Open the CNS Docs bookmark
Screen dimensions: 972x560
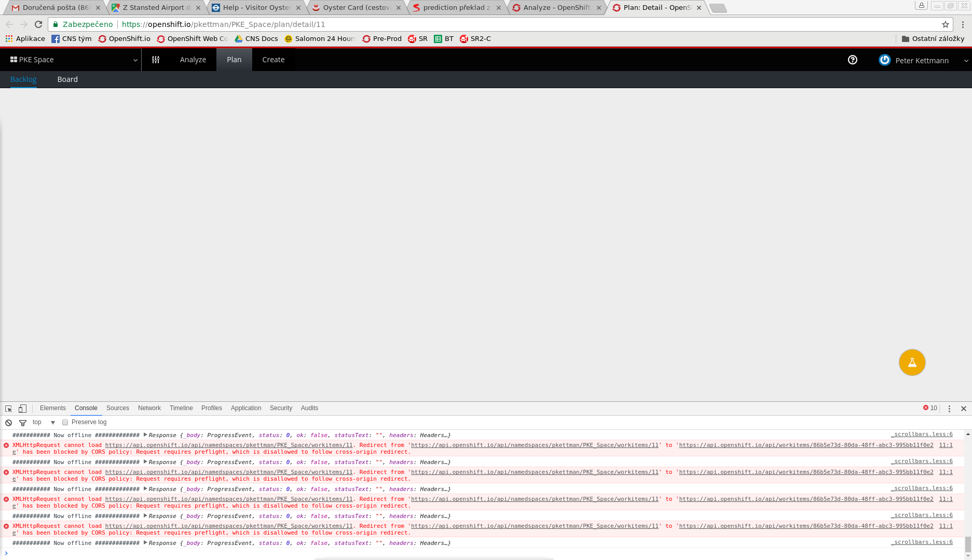[256, 39]
